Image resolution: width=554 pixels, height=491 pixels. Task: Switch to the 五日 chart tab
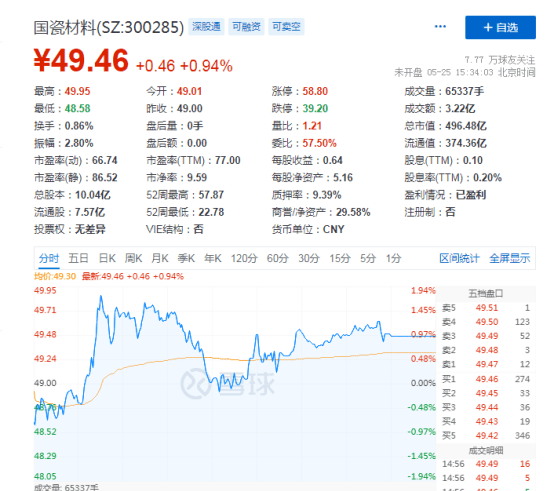[78, 258]
